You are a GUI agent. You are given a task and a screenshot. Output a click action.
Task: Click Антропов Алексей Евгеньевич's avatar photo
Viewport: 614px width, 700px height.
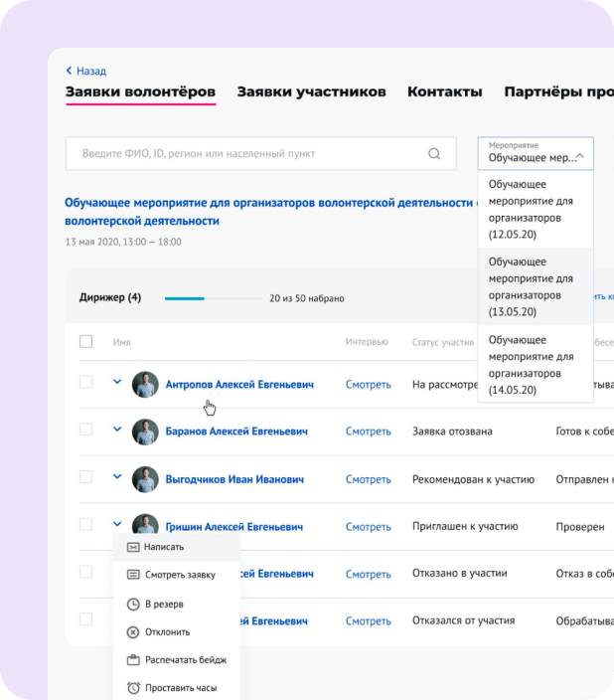[145, 385]
